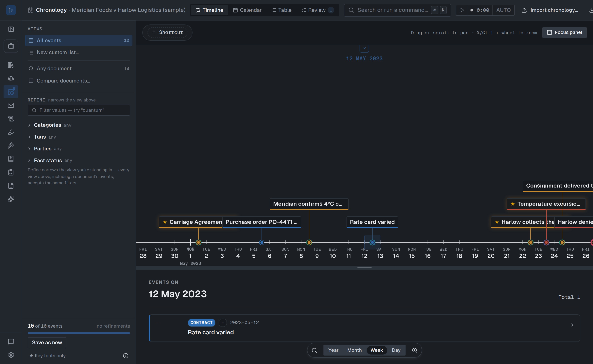Open the chat comments icon at sidebar bottom
This screenshot has width=593, height=364.
11,341
